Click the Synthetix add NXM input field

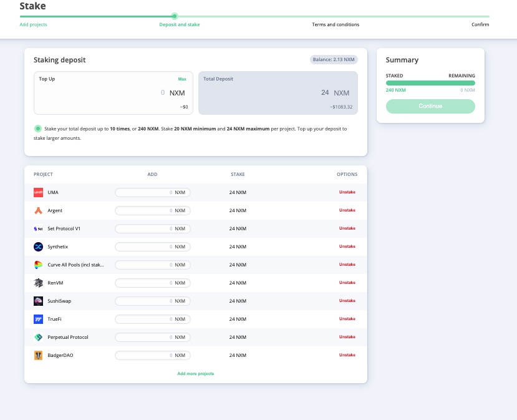153,247
